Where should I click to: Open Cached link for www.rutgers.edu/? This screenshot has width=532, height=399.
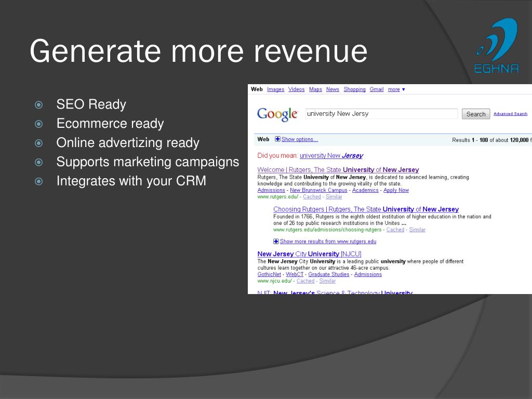(312, 197)
